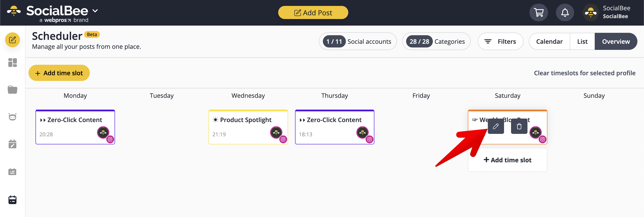Click the Add Post button
Screen dimensions: 644x217
pyautogui.click(x=313, y=12)
